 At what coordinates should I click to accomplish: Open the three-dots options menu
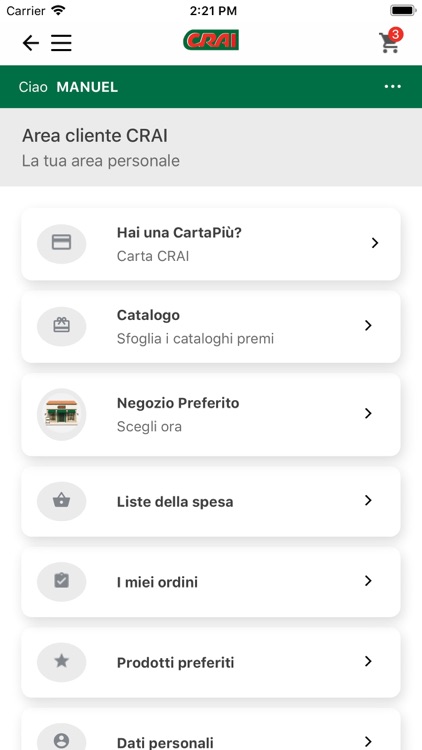tap(392, 87)
